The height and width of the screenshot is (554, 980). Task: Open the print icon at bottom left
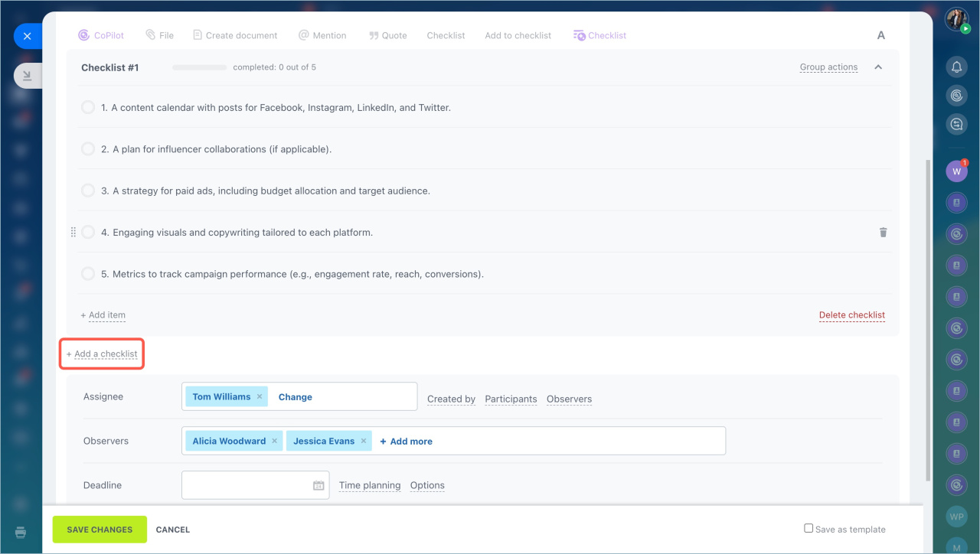[21, 532]
